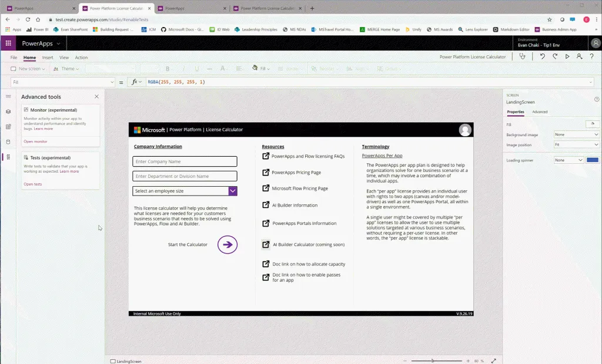The height and width of the screenshot is (364, 602).
Task: Open the New screen dropdown
Action: coord(28,69)
